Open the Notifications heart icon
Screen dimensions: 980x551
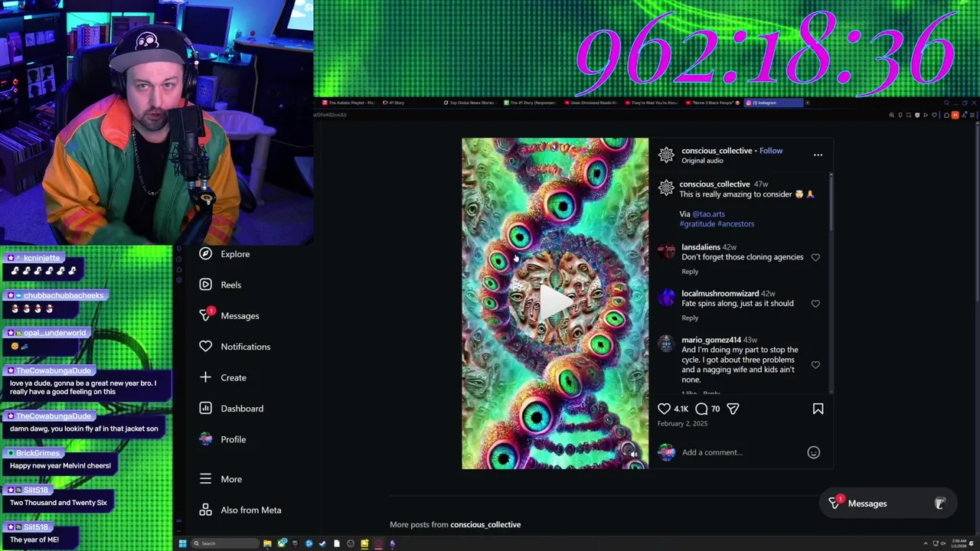(205, 347)
